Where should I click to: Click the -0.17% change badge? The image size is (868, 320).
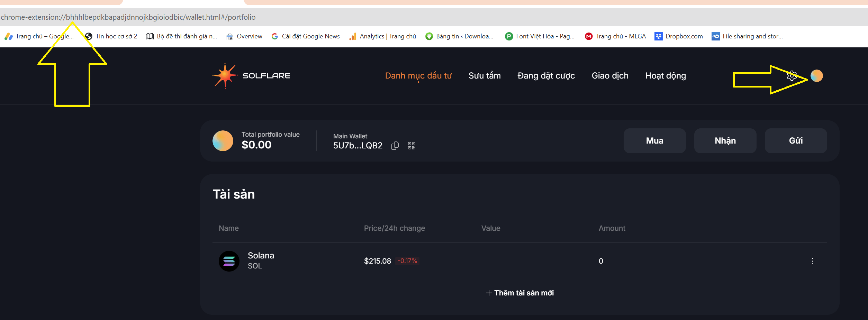pos(407,261)
